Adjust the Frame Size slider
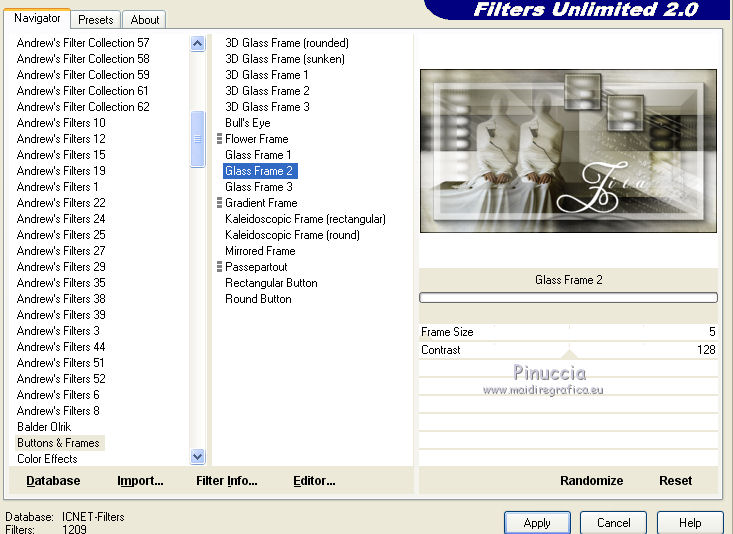The height and width of the screenshot is (534, 733). tap(568, 332)
